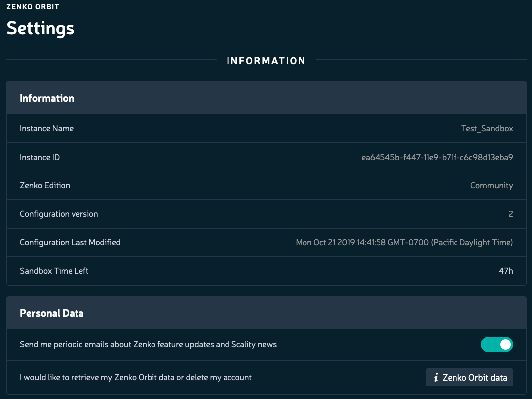Click the ZENKO ORBIT breadcrumb text
Viewport: 532px width, 399px height.
pos(33,7)
